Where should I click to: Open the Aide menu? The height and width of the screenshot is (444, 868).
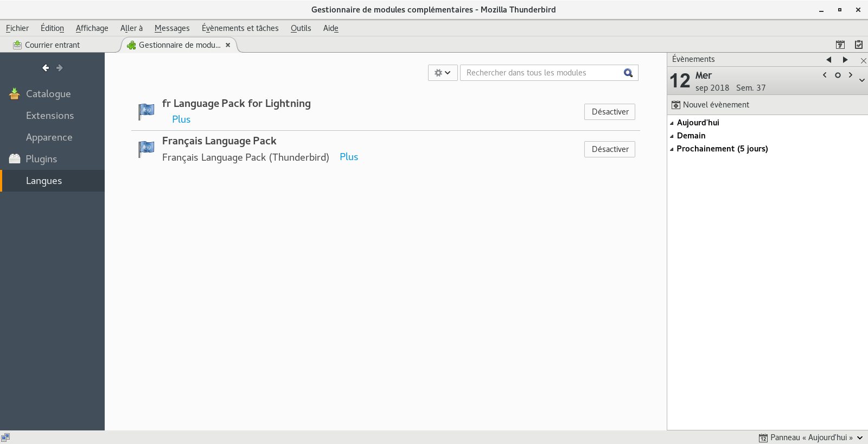pyautogui.click(x=331, y=28)
